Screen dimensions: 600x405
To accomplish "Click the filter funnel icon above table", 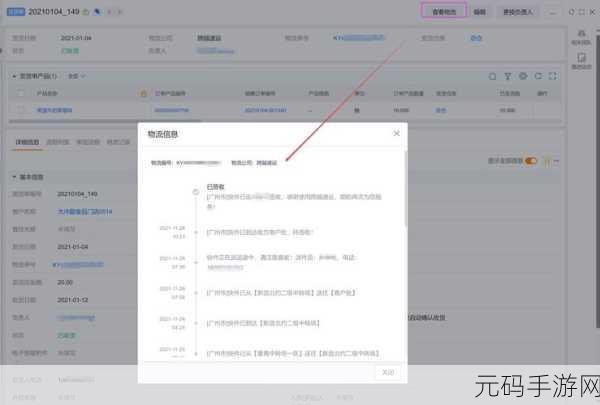I will click(508, 76).
